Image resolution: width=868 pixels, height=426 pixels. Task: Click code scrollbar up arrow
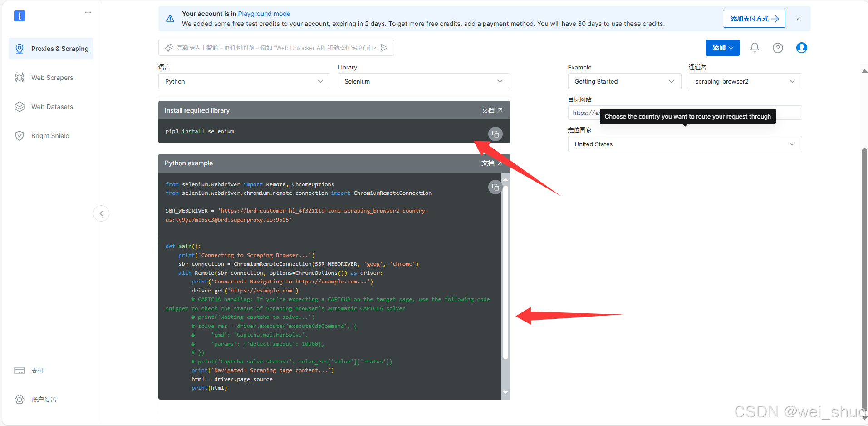coord(506,179)
